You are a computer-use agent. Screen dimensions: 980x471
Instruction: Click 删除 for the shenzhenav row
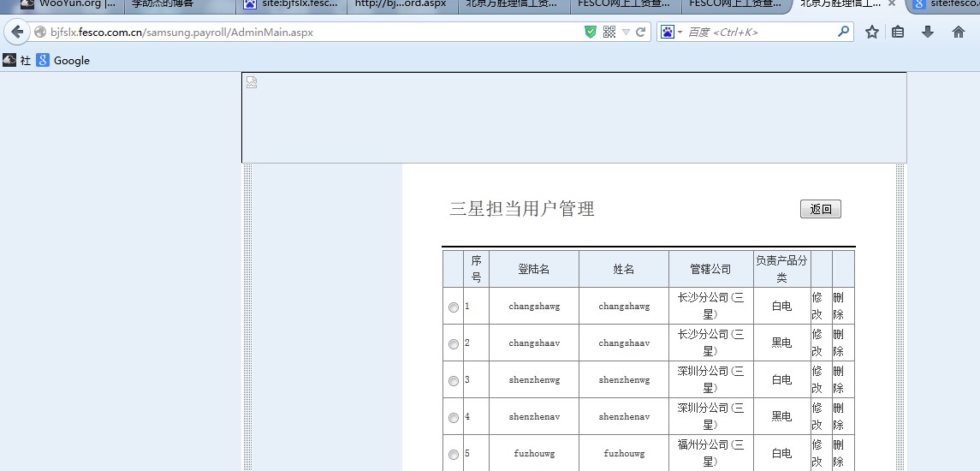[839, 416]
